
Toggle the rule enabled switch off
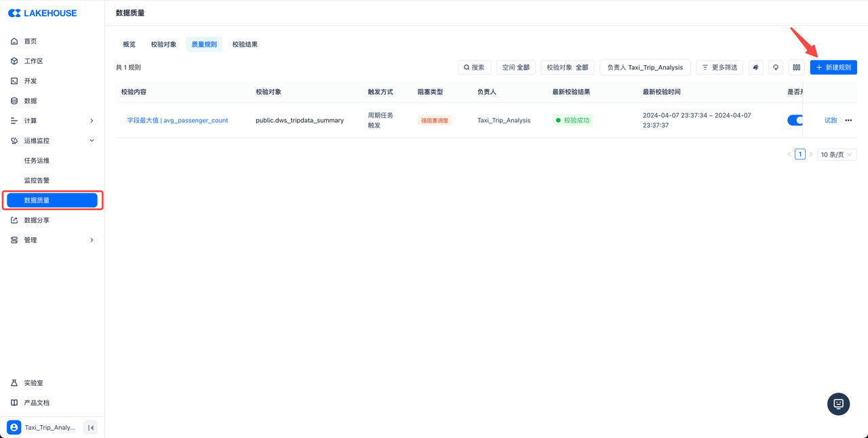tap(795, 121)
